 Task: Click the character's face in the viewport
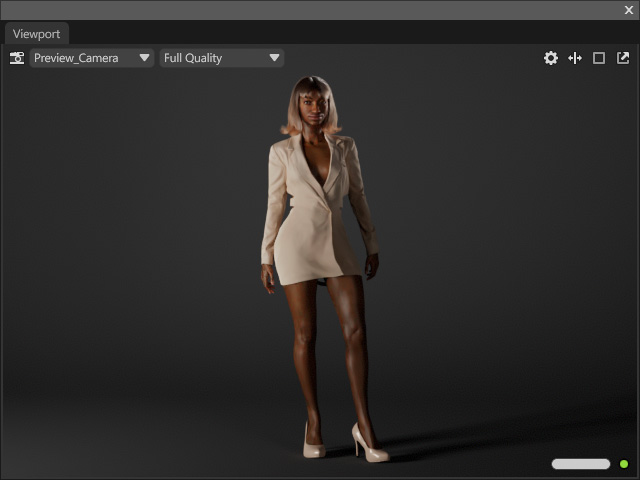coord(312,109)
